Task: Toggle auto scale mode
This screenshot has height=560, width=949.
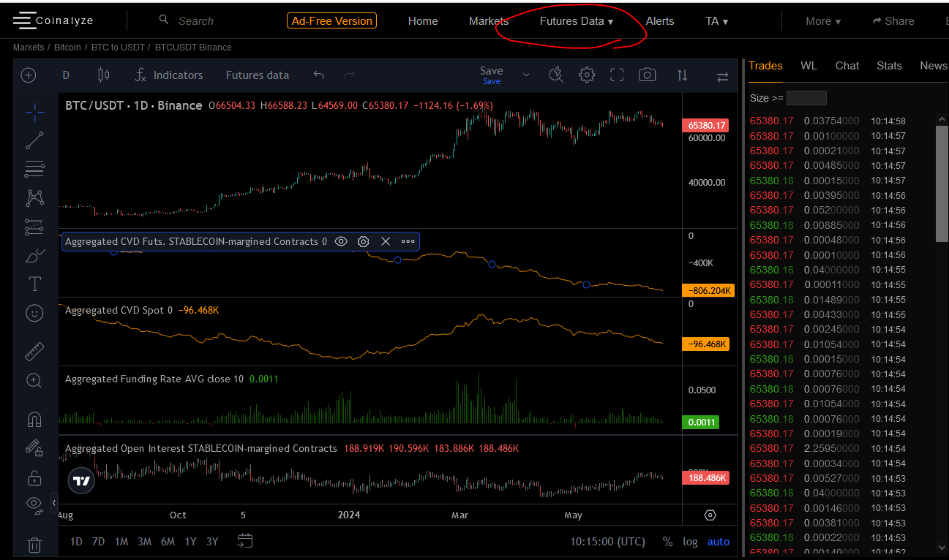Action: coord(719,542)
